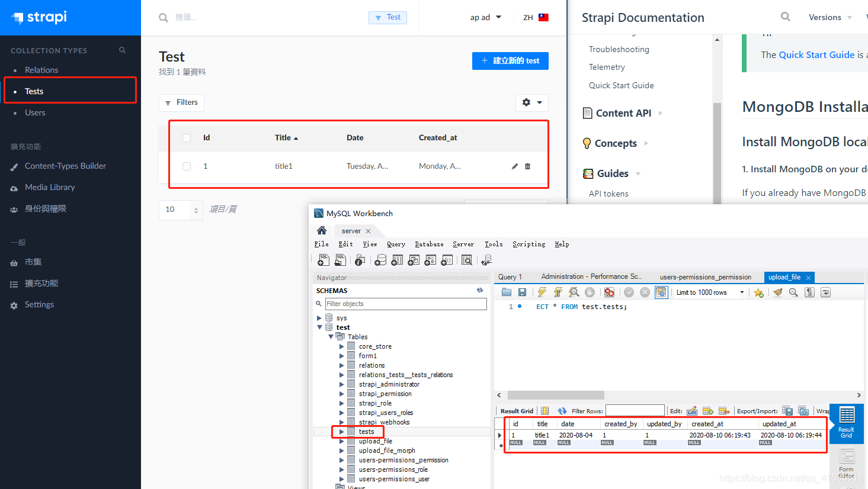
Task: Save snippet with star icon
Action: coord(759,292)
